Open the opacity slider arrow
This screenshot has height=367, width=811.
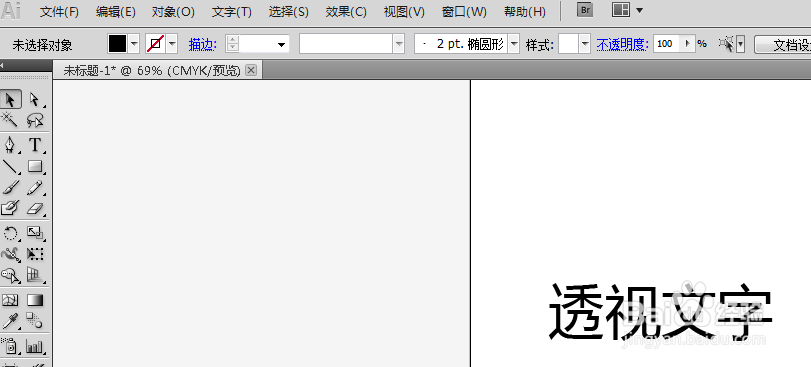coord(688,44)
